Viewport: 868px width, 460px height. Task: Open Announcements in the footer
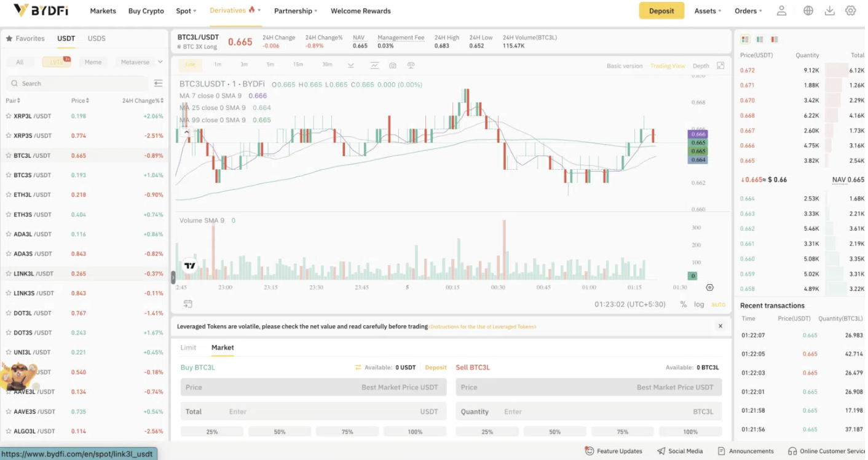click(746, 451)
